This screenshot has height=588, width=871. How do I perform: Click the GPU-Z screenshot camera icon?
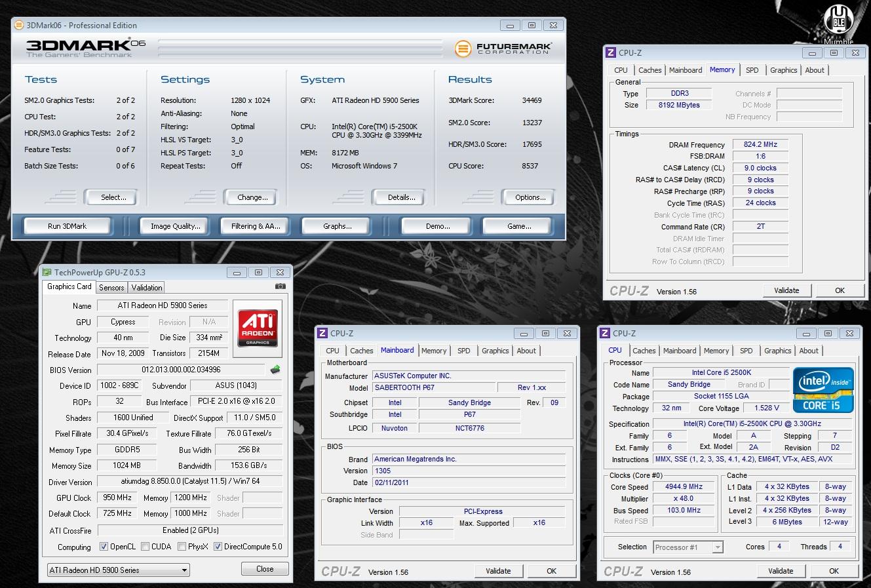tap(281, 286)
